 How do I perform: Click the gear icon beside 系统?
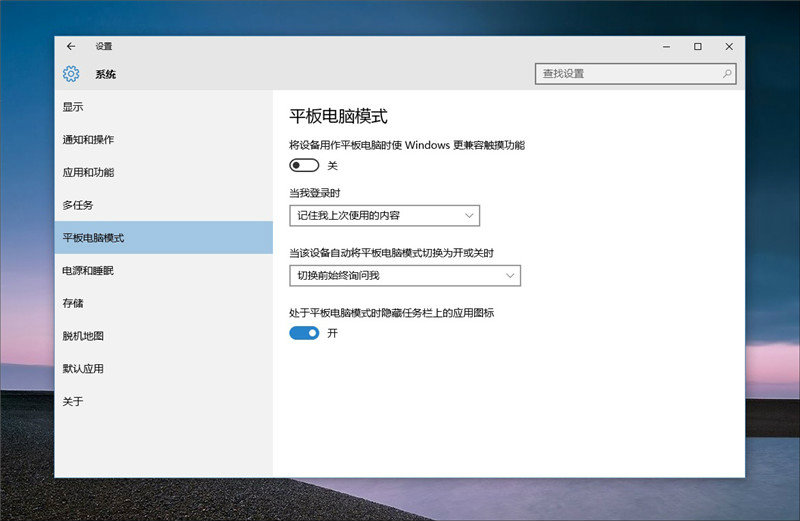click(71, 74)
